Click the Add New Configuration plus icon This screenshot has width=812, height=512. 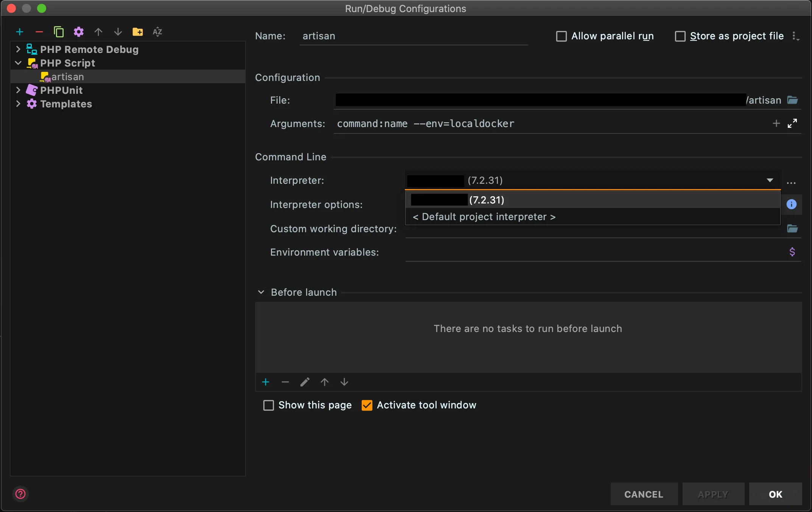click(x=20, y=32)
